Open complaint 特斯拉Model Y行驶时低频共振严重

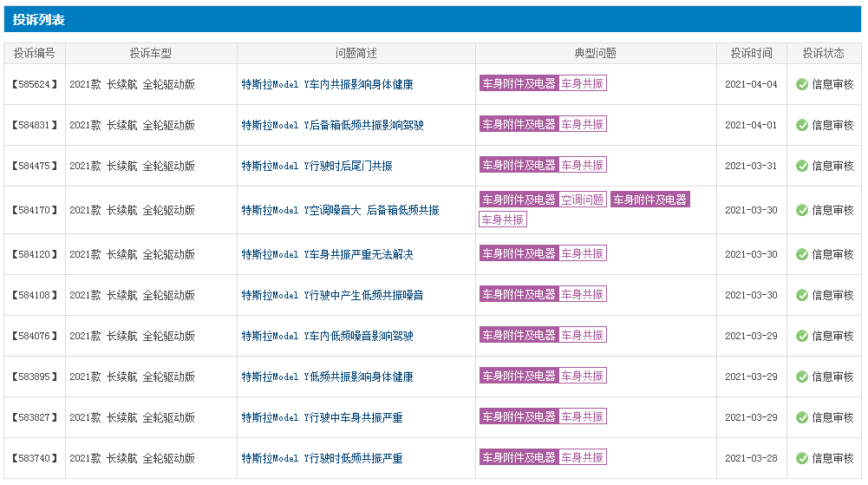coord(322,458)
